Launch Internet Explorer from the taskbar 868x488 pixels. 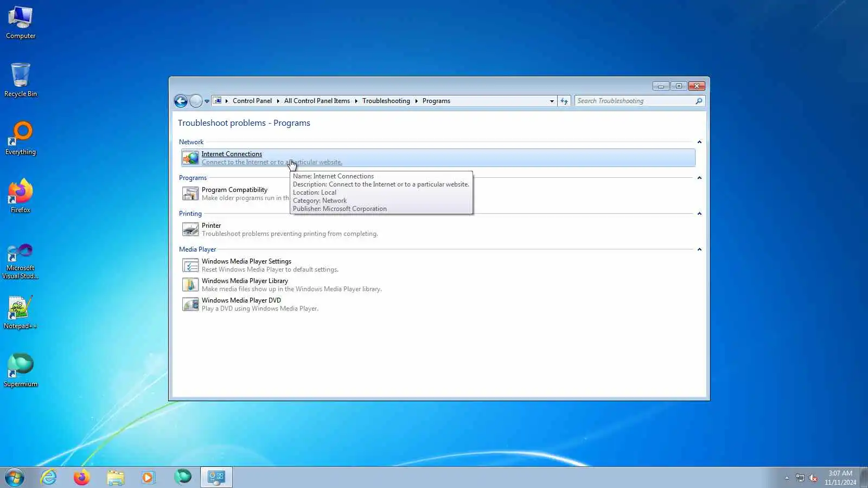(49, 477)
